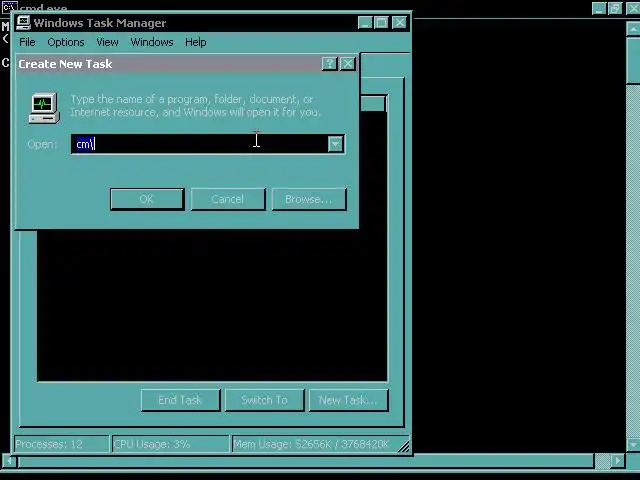640x480 pixels.
Task: Click the Browse... button
Action: pos(309,199)
